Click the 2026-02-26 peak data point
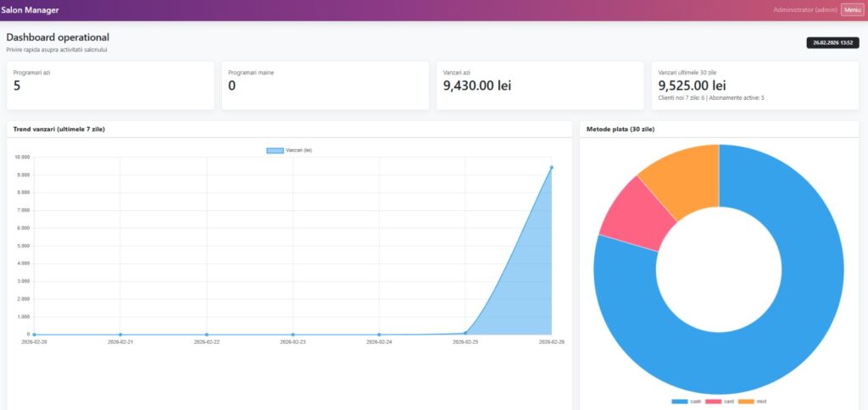868x410 pixels. click(x=552, y=167)
